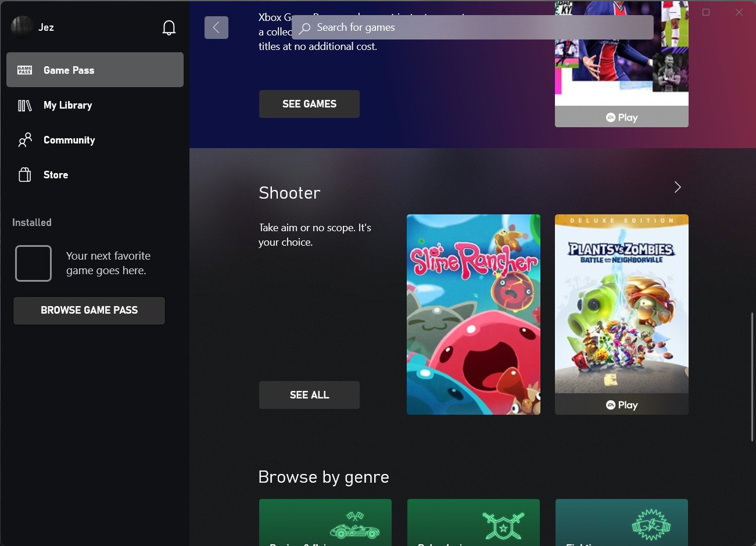The width and height of the screenshot is (756, 546).
Task: Open the Game Pass section
Action: coord(95,70)
